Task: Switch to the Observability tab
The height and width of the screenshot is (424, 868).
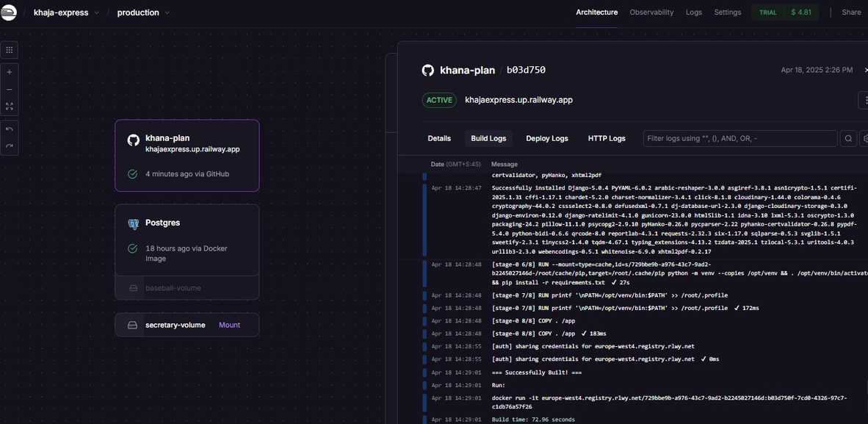Action: pyautogui.click(x=651, y=12)
